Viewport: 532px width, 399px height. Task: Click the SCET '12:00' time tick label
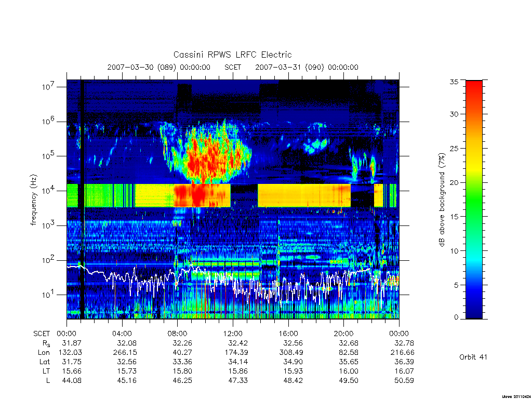click(x=233, y=334)
